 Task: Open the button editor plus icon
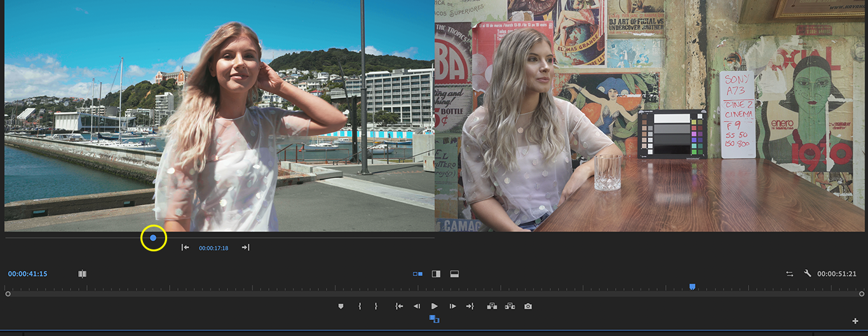tap(855, 321)
